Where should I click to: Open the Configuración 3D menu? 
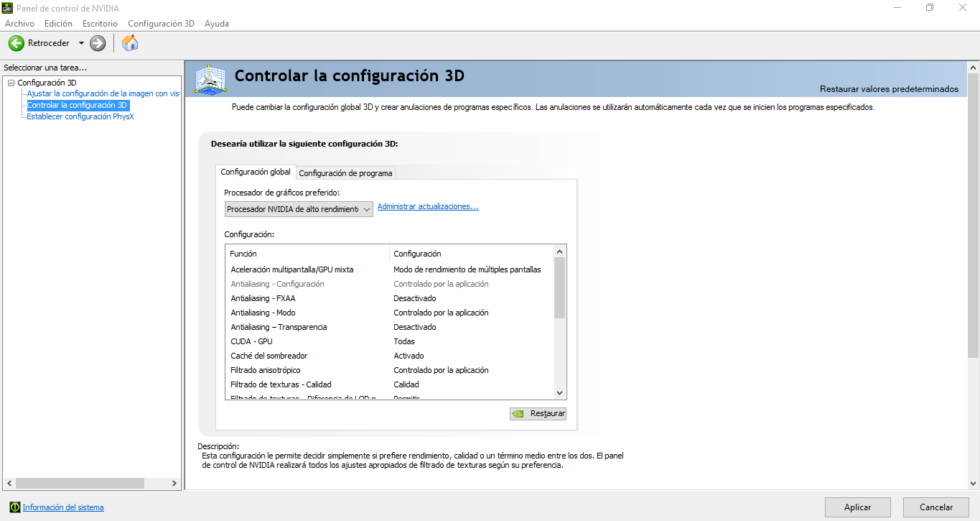tap(161, 24)
